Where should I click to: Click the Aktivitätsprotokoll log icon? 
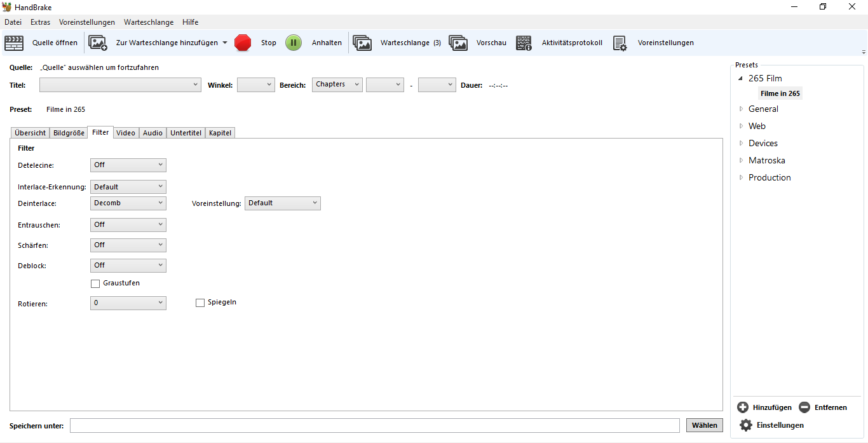(x=524, y=43)
